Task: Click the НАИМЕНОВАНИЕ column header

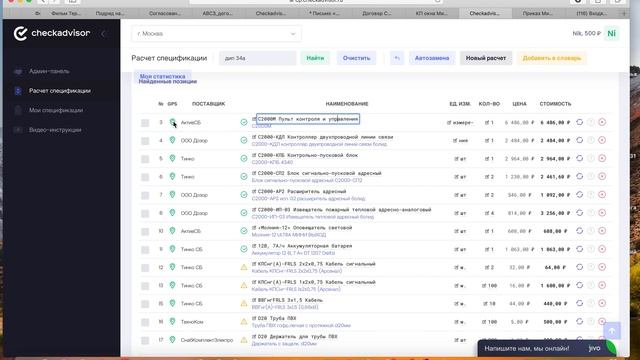Action: (x=347, y=104)
